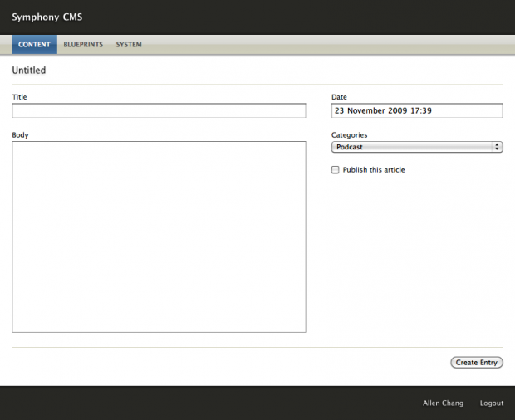
Task: Click the Body field label
Action: point(21,134)
